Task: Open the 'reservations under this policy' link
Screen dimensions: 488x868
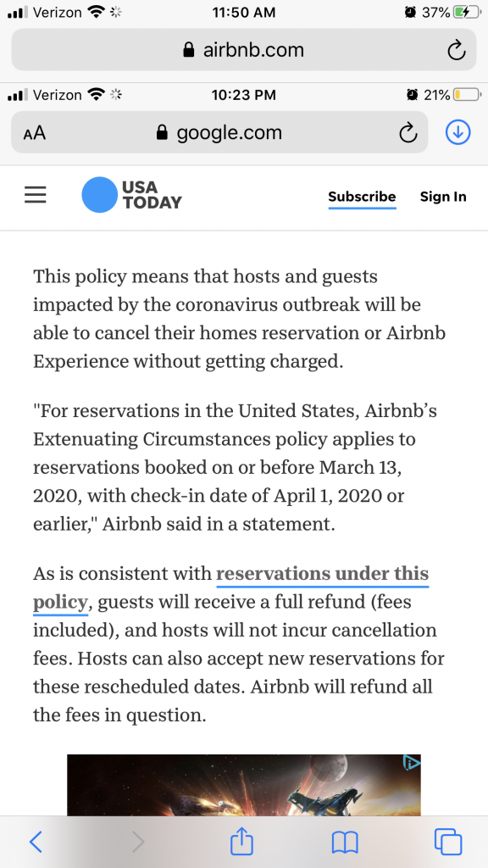Action: point(230,588)
